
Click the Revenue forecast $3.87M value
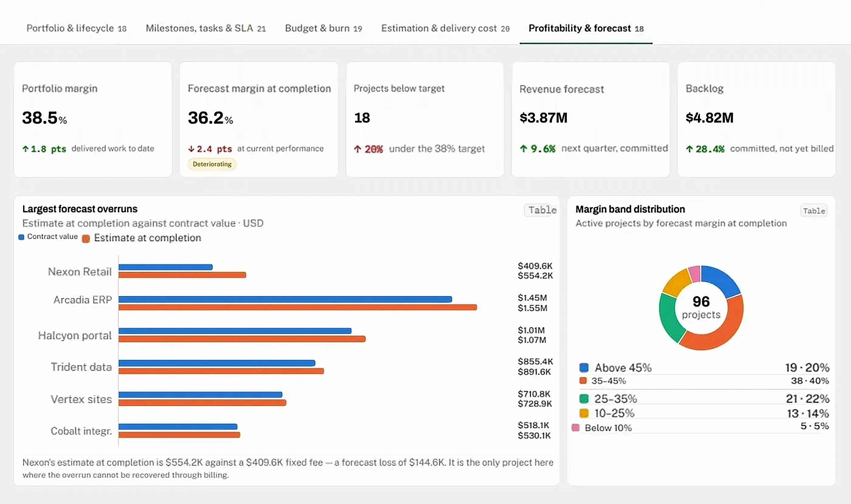(x=543, y=118)
